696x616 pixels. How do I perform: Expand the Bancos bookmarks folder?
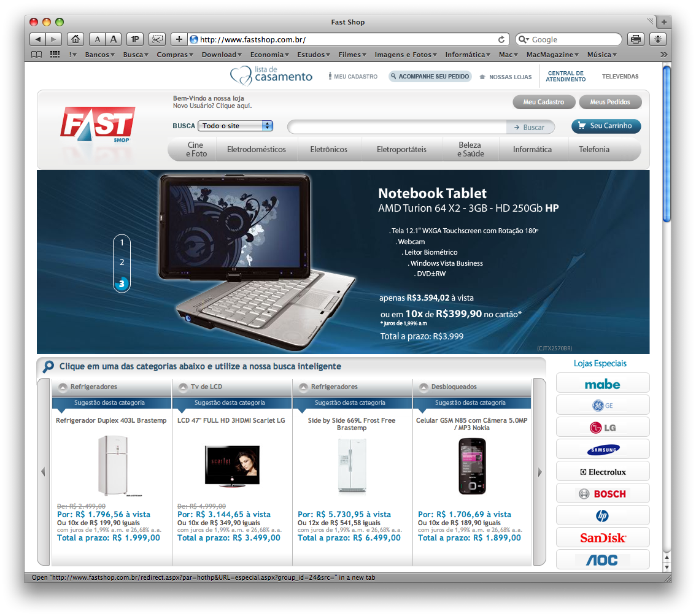coord(100,55)
